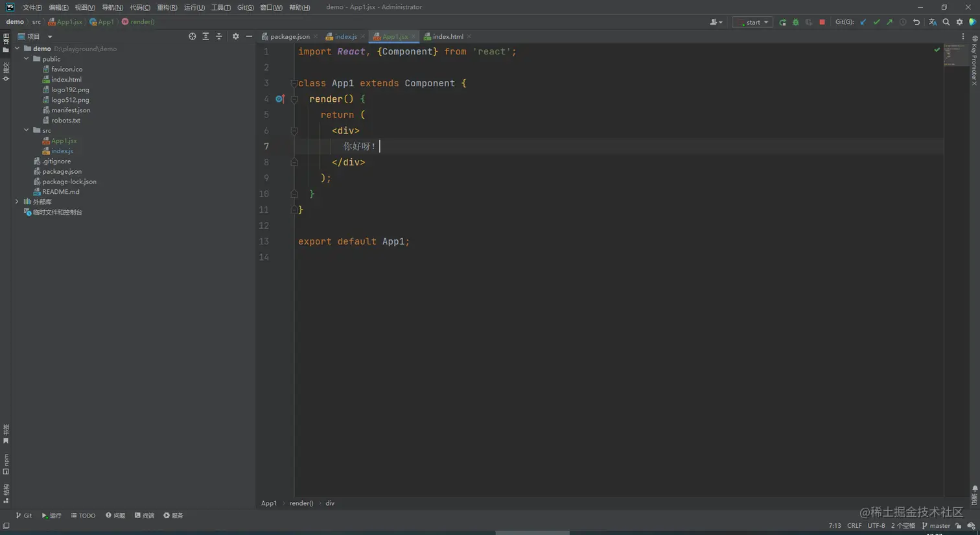980x535 pixels.
Task: Collapse the public folder in project tree
Action: coord(27,59)
